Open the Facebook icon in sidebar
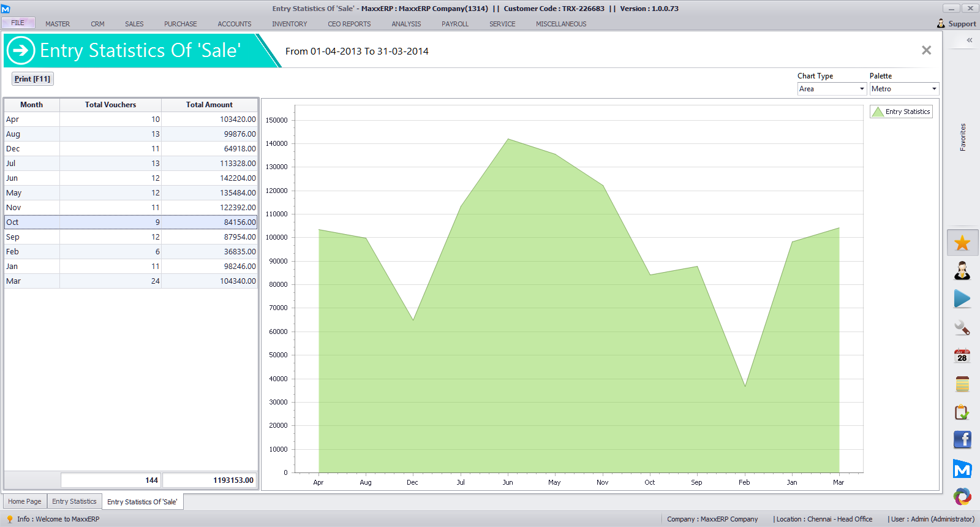Viewport: 980px width, 527px height. coord(962,439)
